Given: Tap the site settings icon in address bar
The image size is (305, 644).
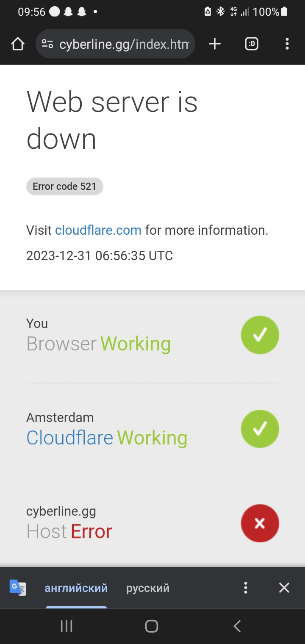Looking at the screenshot, I should [x=48, y=44].
